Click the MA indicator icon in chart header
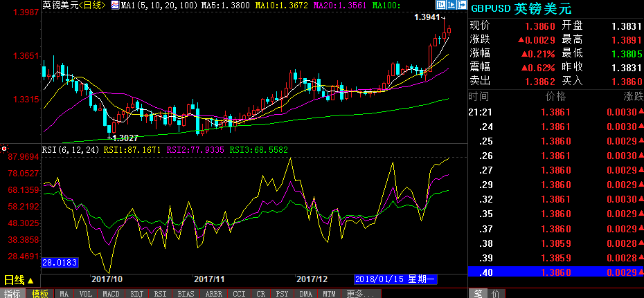Viewport: 644px width, 298px height. pyautogui.click(x=116, y=6)
